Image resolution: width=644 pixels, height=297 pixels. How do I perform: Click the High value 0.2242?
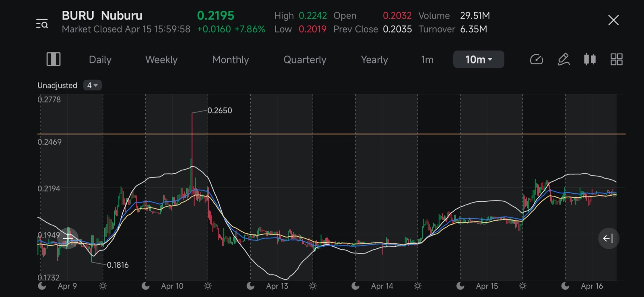pos(313,16)
